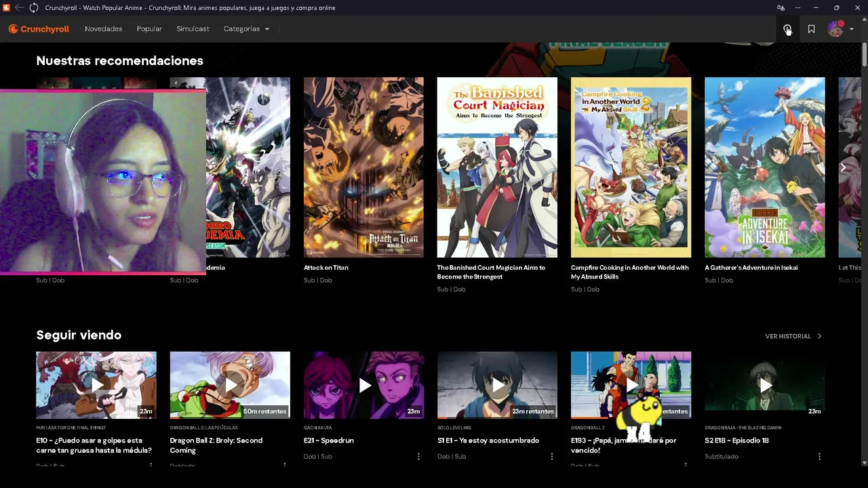
Task: Open the My Hero Academia poster
Action: [x=248, y=167]
